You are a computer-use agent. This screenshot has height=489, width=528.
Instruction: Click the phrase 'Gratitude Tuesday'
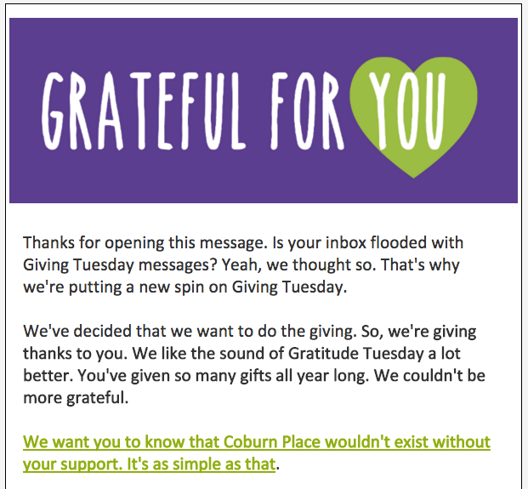(x=356, y=354)
